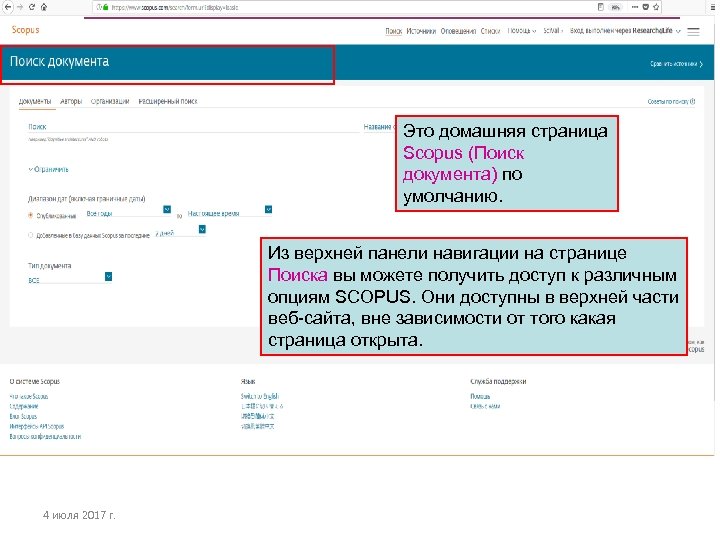Bookmark this page with the star icon
This screenshot has width=720, height=540.
click(x=656, y=7)
